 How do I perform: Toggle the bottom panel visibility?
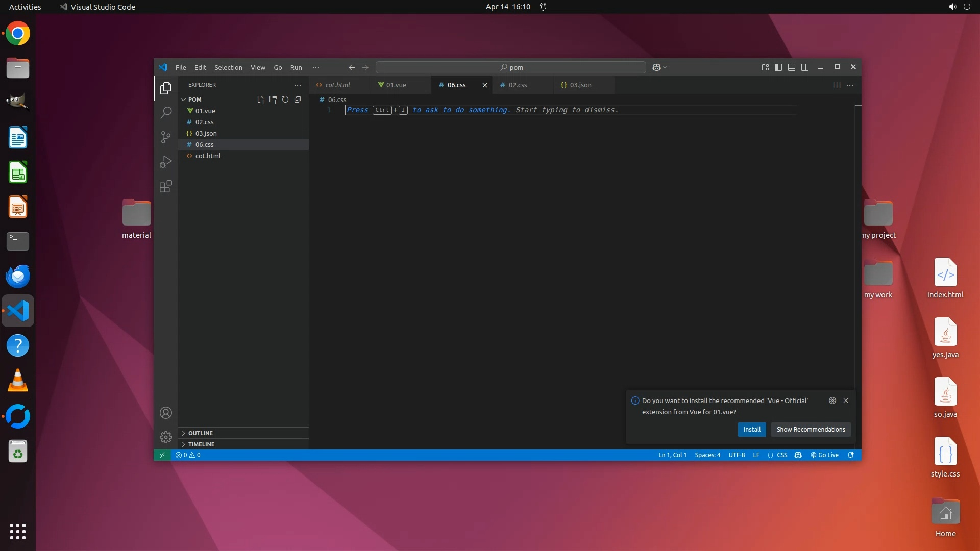point(792,67)
